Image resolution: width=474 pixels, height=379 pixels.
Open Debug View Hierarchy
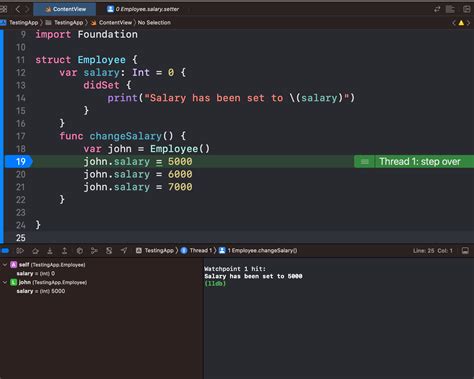point(80,251)
